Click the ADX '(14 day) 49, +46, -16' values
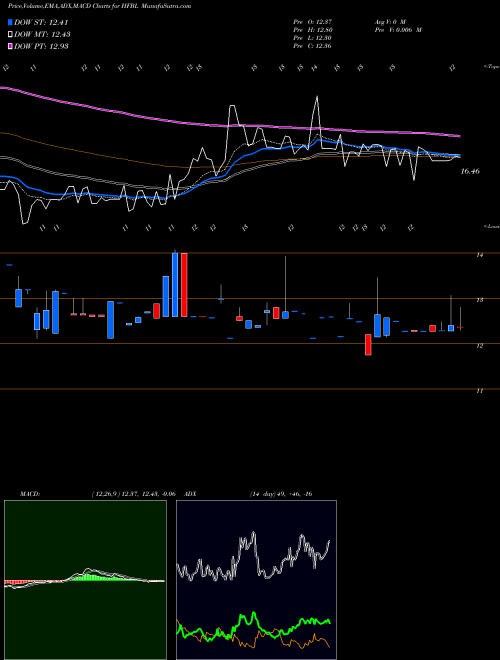The width and height of the screenshot is (500, 660). point(281,494)
